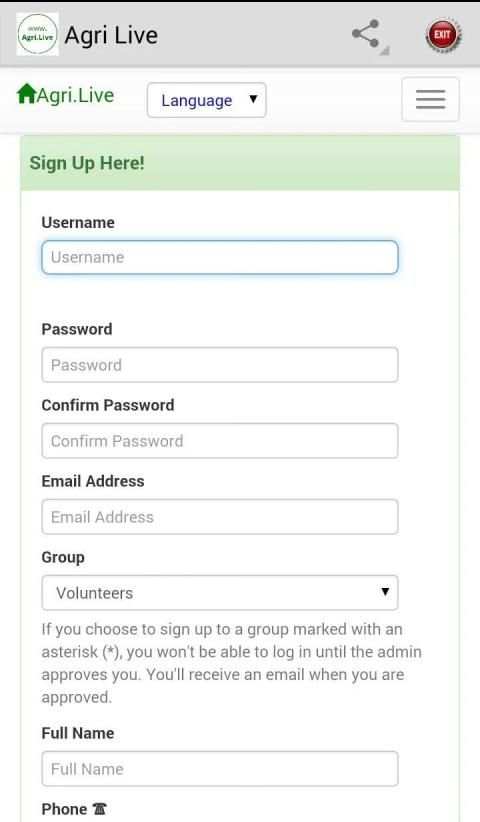Tap the bold Email Address label
This screenshot has width=480, height=822.
pyautogui.click(x=93, y=481)
